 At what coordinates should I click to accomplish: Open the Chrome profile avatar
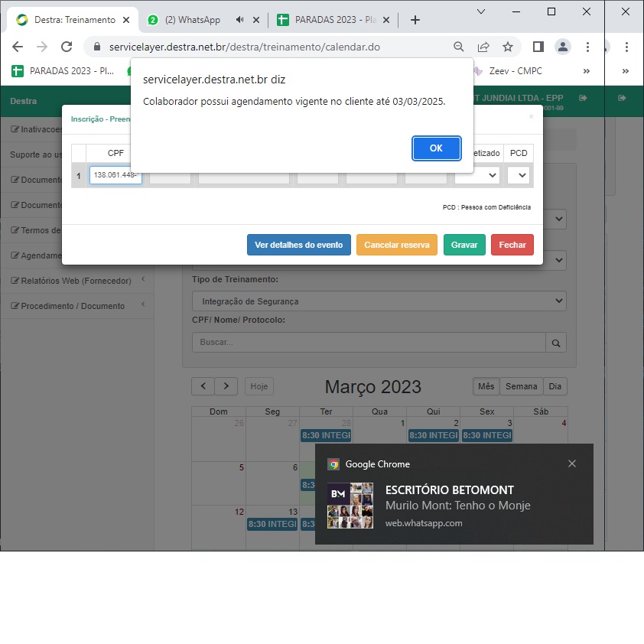(x=563, y=47)
